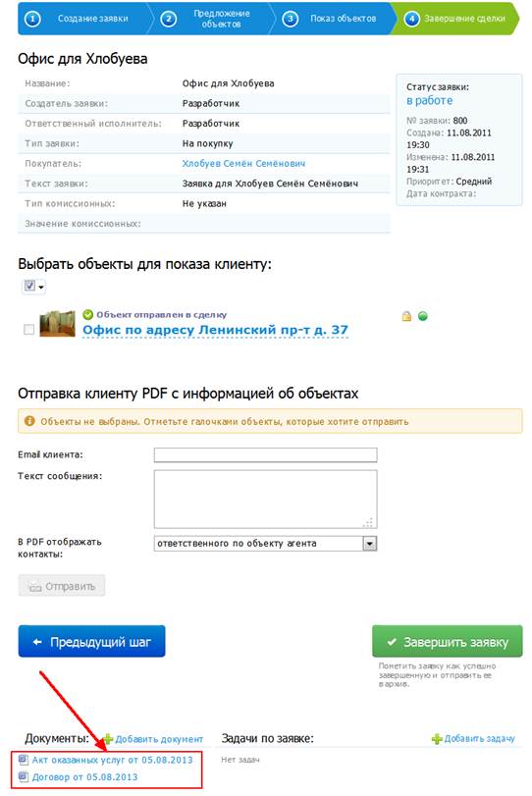Screen dimensions: 532x796
Task: Click the green status circle icon beside the listing
Action: click(x=422, y=316)
